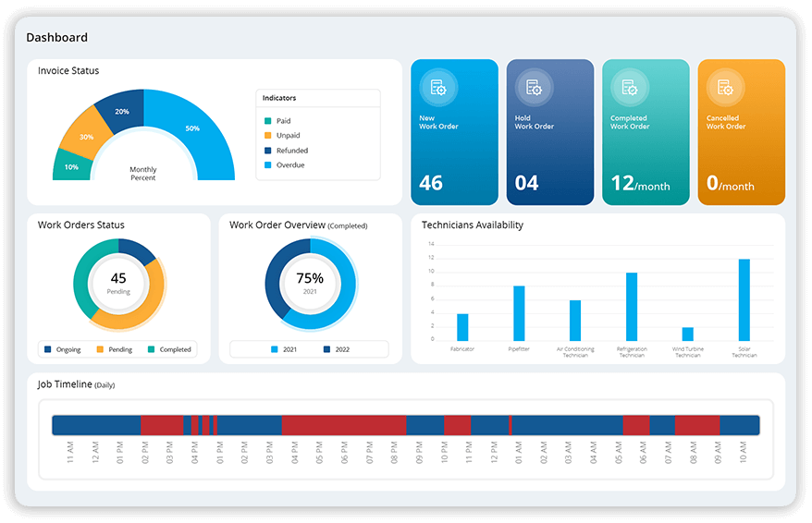Click the Completed Work Order icon
The height and width of the screenshot is (523, 812).
point(629,88)
